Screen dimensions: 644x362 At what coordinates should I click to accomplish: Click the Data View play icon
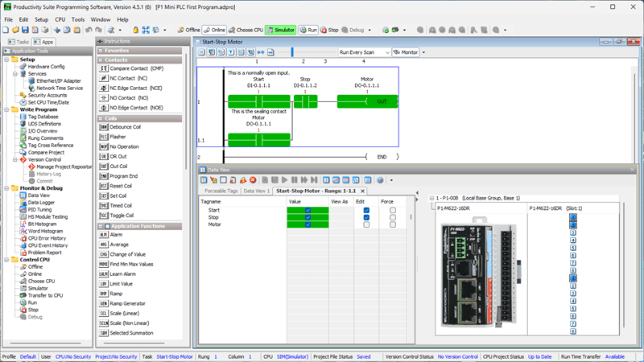(284, 180)
